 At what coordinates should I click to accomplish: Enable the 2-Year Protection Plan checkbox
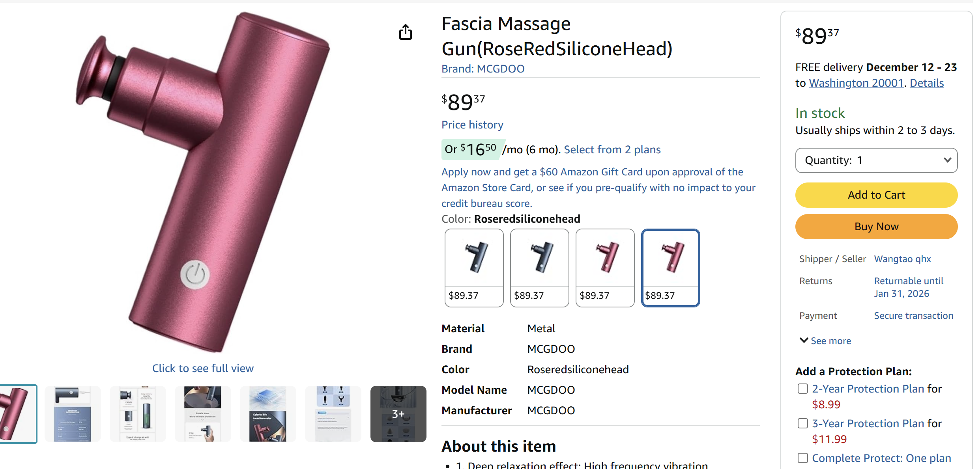tap(802, 389)
